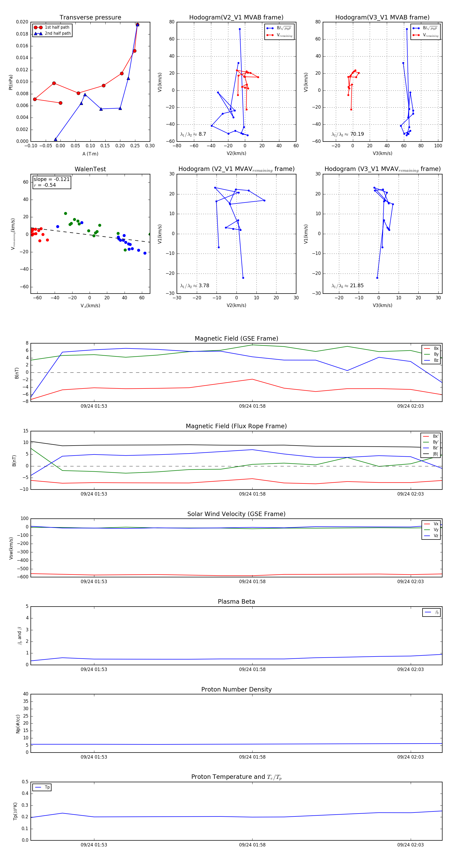Screen dimensions: 473x868
Task: Click the "|B|" legend entry
Action: [431, 454]
